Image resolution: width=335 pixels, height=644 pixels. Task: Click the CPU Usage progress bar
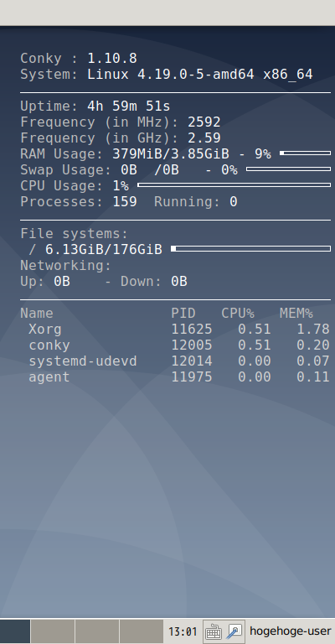click(234, 184)
